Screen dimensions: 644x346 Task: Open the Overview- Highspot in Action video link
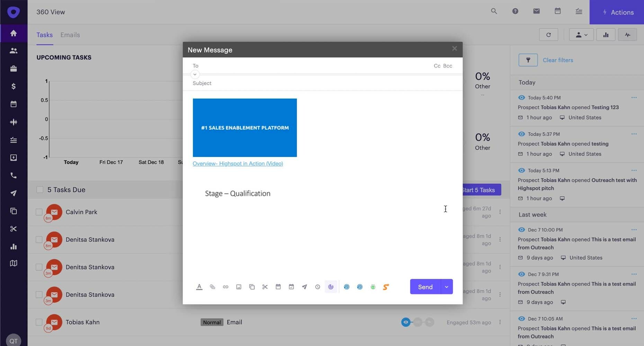(238, 163)
